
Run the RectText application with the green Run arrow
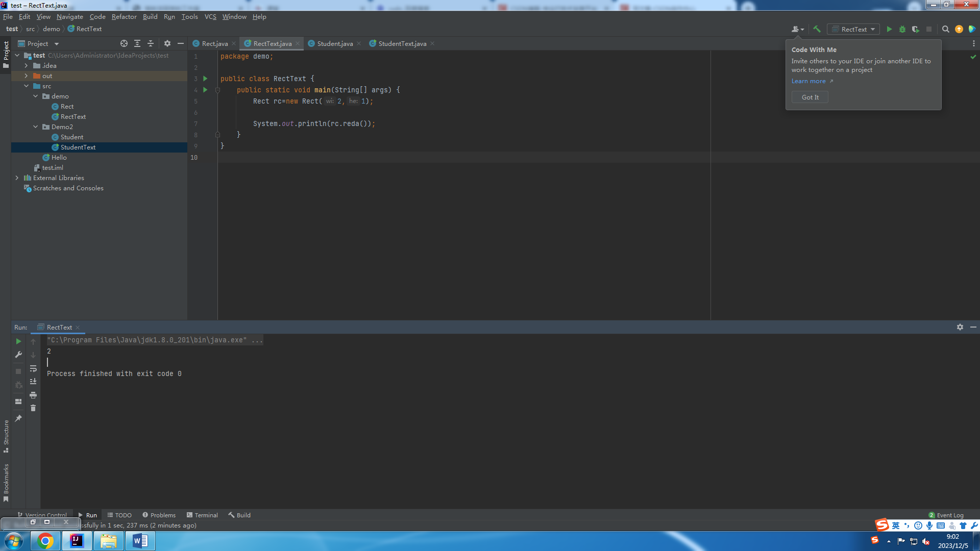(x=889, y=29)
